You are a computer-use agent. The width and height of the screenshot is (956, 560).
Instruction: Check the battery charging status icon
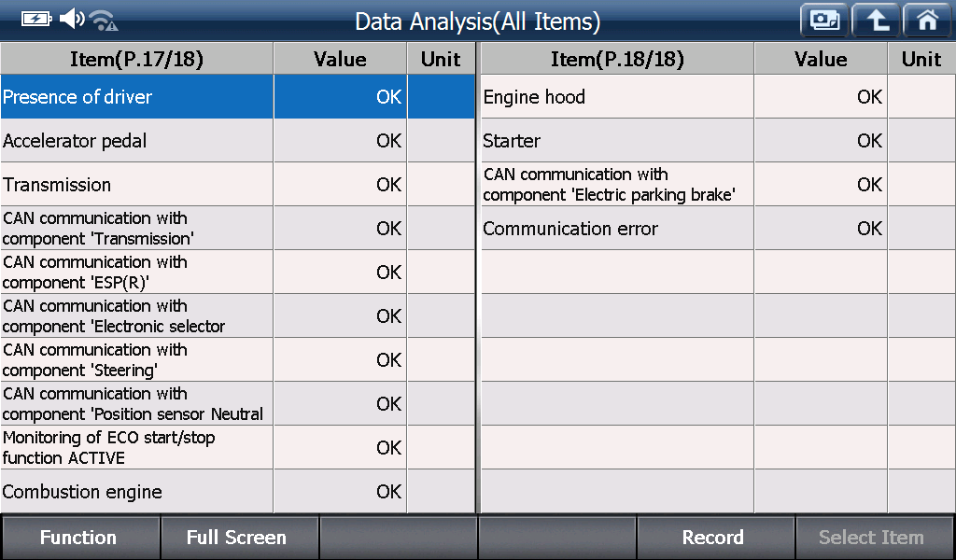pyautogui.click(x=36, y=19)
